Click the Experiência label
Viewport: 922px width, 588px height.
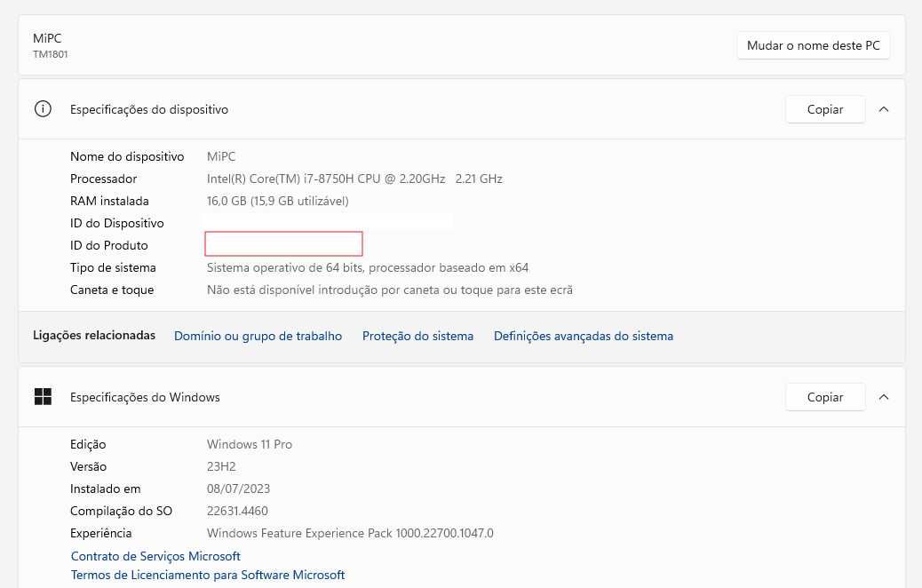(100, 534)
